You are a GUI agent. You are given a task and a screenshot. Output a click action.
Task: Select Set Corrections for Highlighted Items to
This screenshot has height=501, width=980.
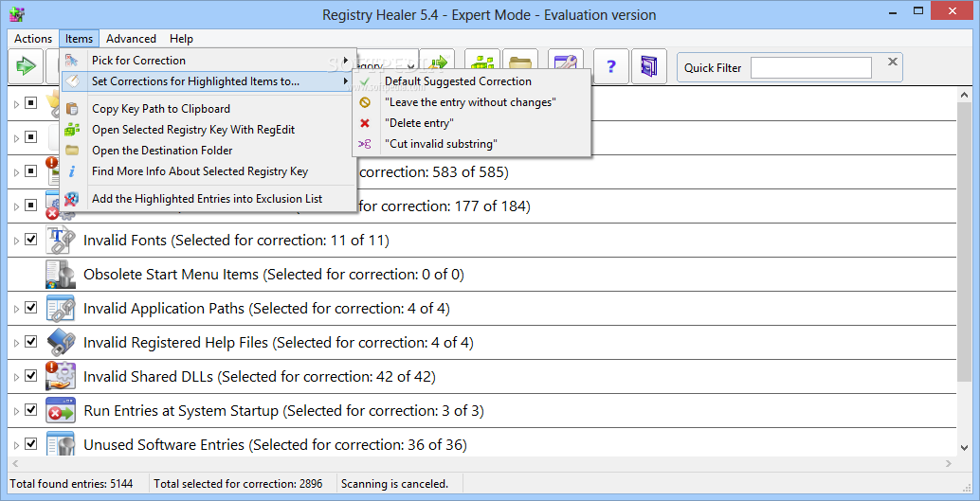pyautogui.click(x=209, y=81)
